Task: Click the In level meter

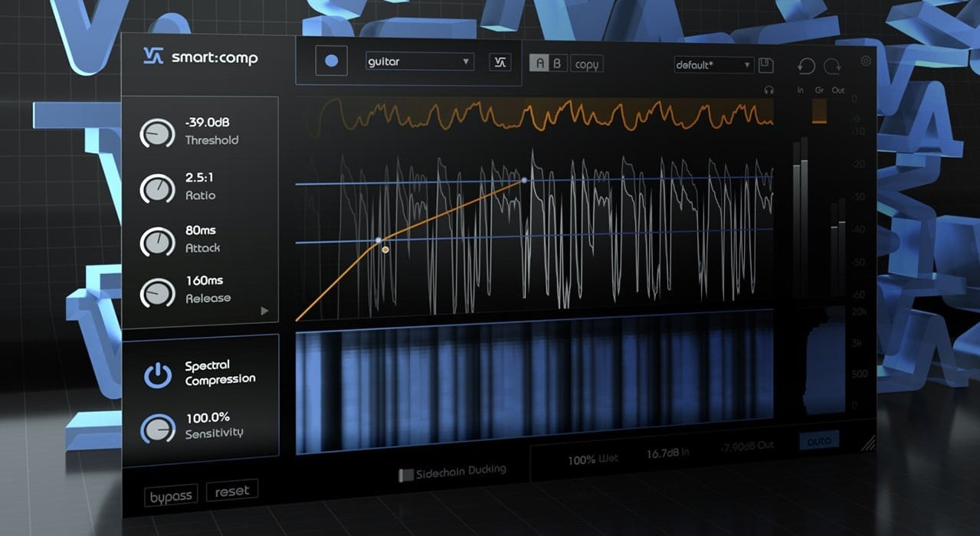Action: [x=801, y=217]
